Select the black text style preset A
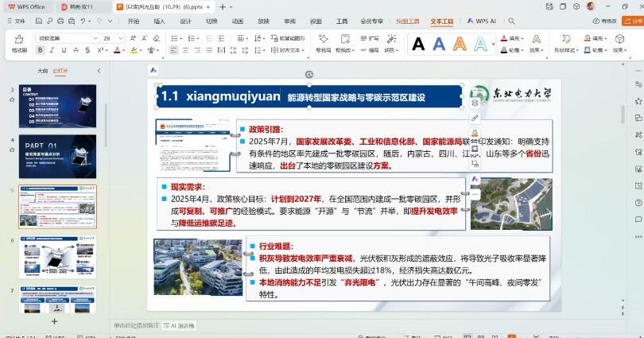The height and width of the screenshot is (338, 644). point(418,45)
